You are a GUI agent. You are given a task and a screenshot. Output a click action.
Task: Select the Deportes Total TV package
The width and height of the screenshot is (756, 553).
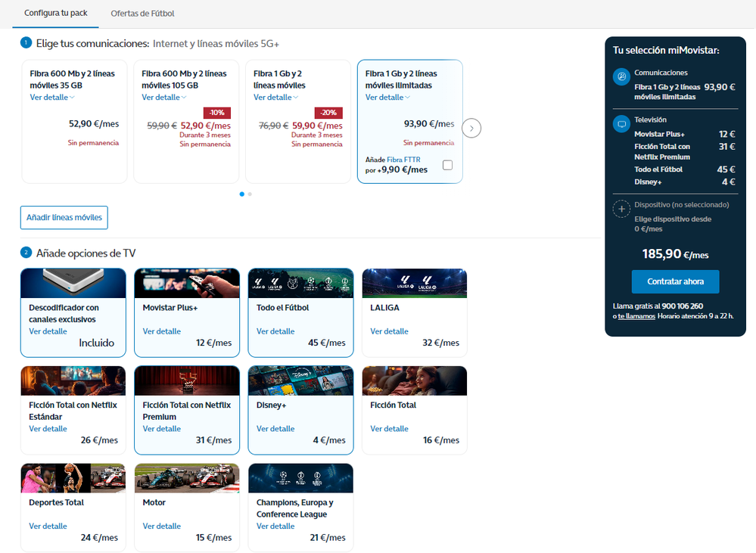click(x=73, y=507)
